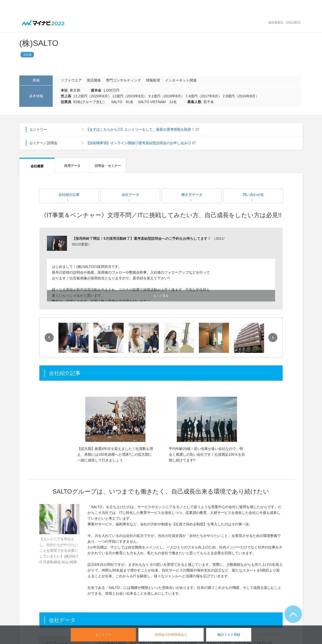
Task: Jump to 会社データ section
Action: [130, 196]
